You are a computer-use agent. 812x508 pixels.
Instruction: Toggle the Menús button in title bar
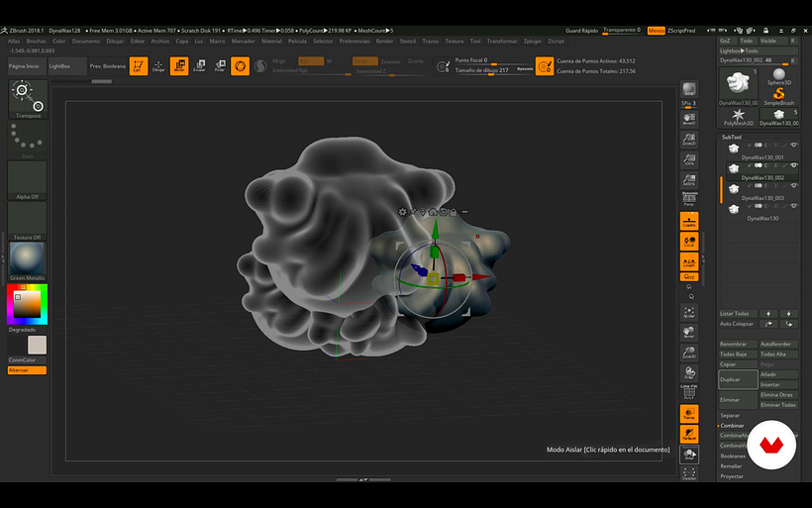click(x=657, y=31)
